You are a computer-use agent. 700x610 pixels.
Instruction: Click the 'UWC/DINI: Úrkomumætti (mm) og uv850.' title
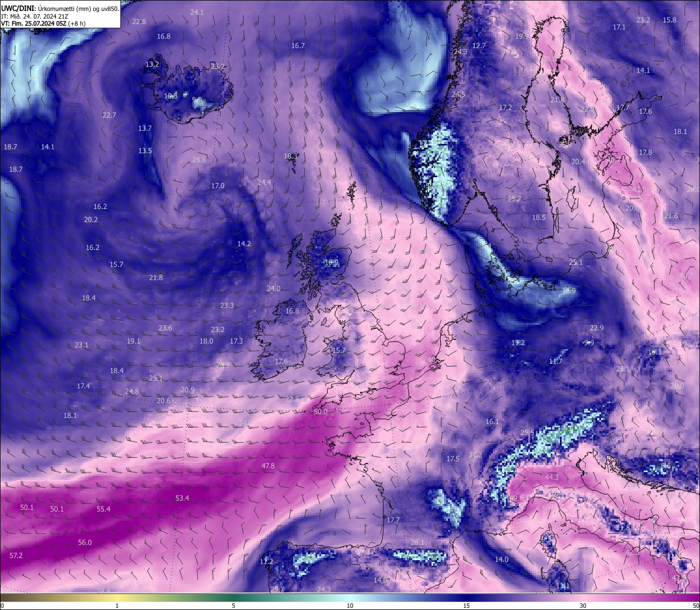click(x=60, y=8)
